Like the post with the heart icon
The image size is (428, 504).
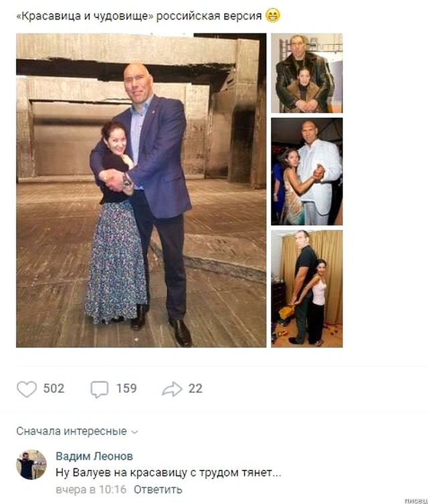tap(27, 389)
